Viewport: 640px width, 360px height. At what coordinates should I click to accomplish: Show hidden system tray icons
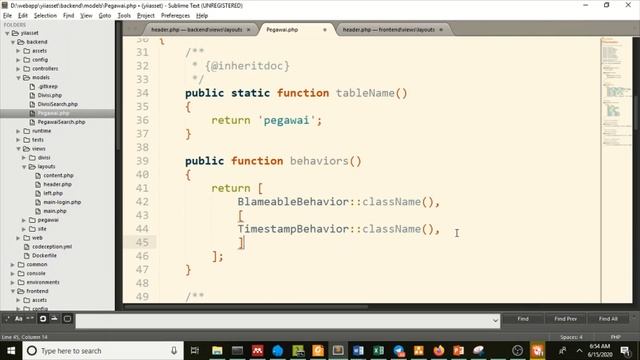point(579,351)
